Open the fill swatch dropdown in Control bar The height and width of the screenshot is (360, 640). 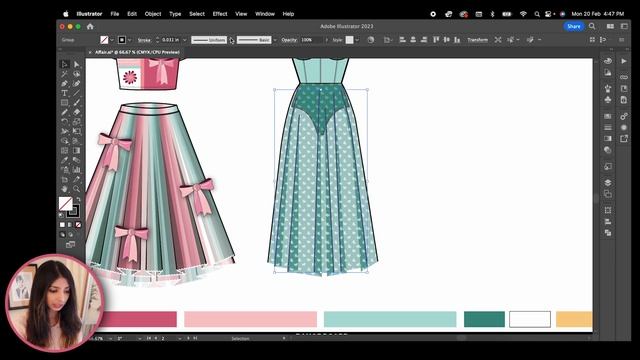[x=112, y=40]
